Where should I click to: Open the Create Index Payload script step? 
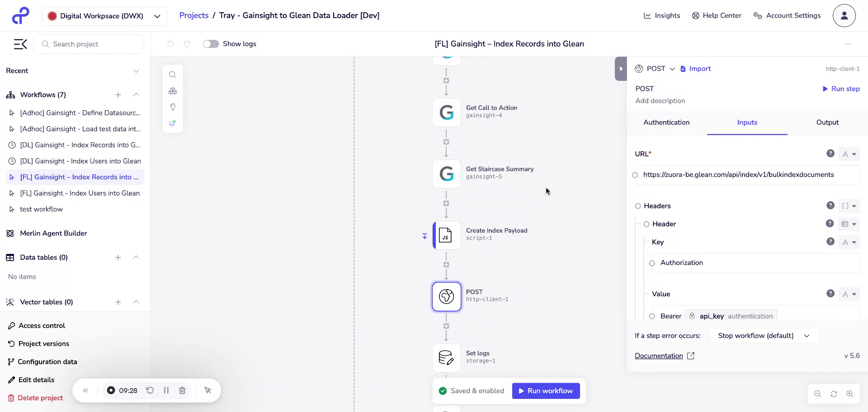[446, 235]
